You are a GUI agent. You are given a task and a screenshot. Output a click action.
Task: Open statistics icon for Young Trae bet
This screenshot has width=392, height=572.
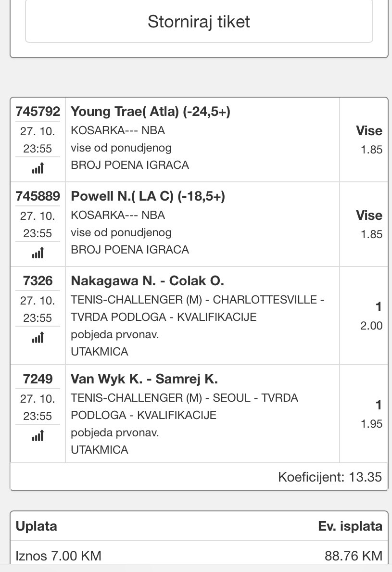coord(38,168)
